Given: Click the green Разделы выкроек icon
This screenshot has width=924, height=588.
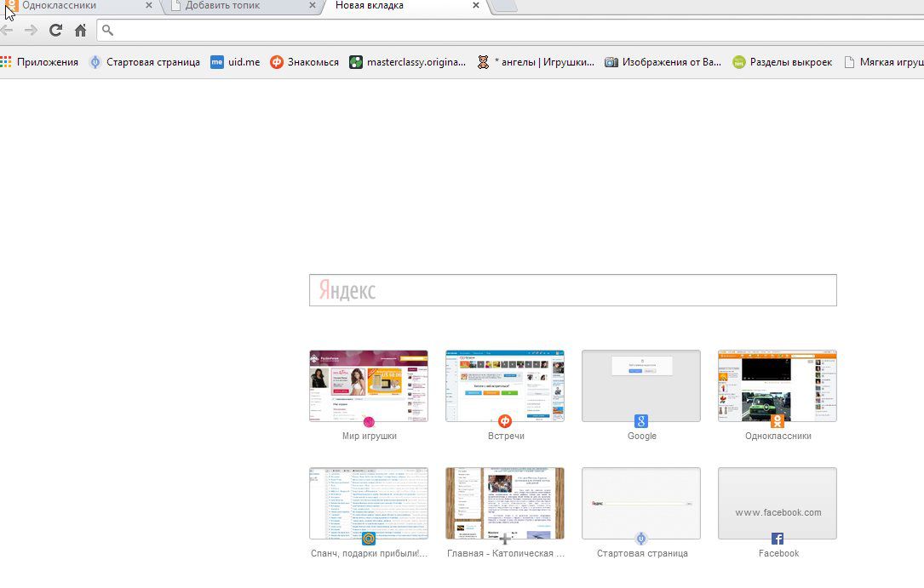Looking at the screenshot, I should click(x=739, y=62).
